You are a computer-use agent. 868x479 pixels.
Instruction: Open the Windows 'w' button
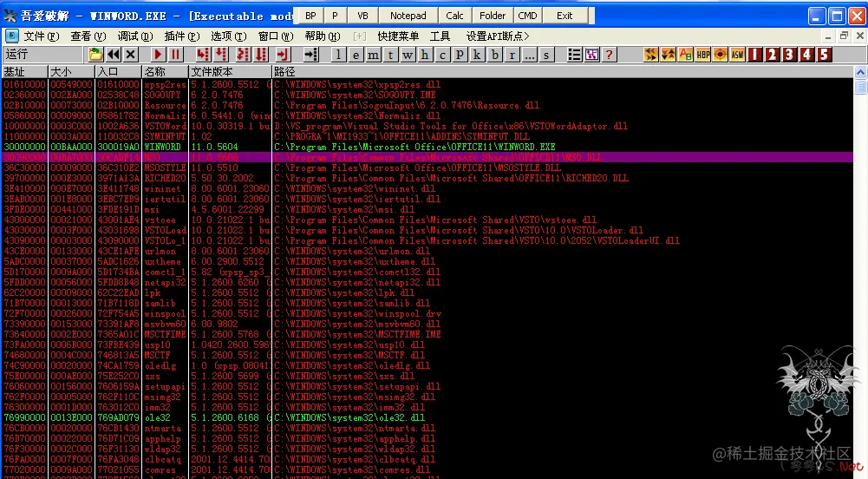click(408, 55)
